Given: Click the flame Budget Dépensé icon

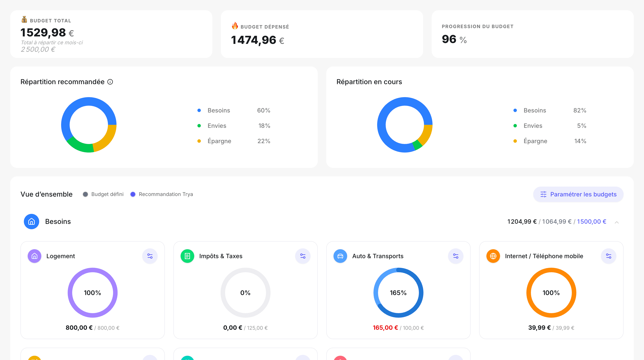Looking at the screenshot, I should click(235, 26).
